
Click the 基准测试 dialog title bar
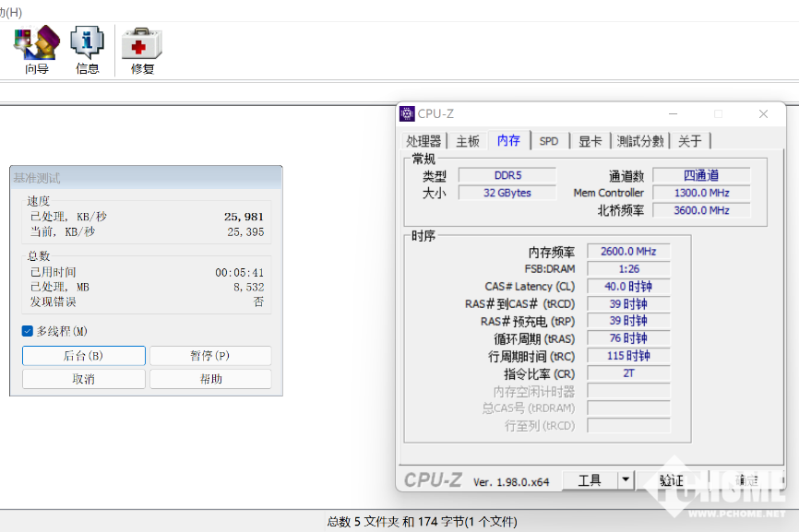[x=146, y=178]
